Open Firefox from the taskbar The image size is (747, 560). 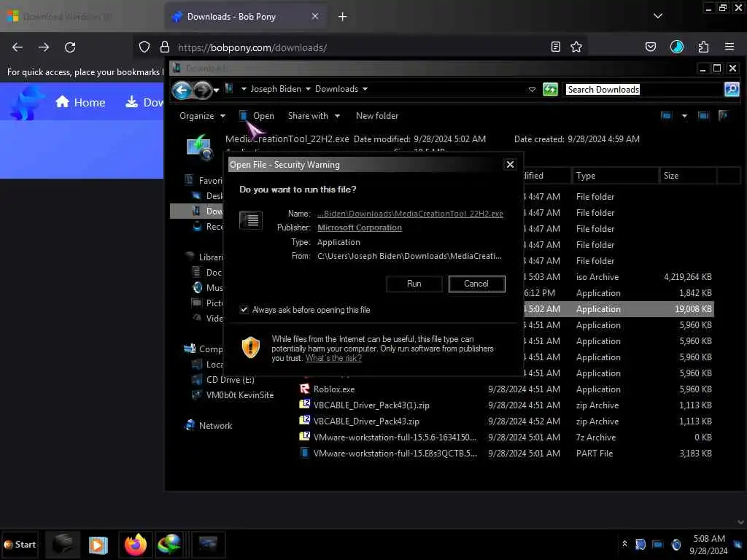point(135,544)
